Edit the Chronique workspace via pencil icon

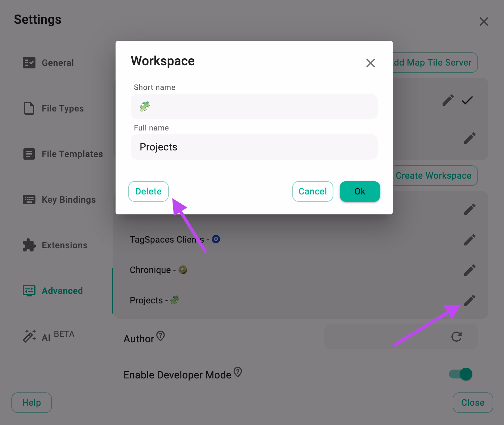tap(469, 270)
